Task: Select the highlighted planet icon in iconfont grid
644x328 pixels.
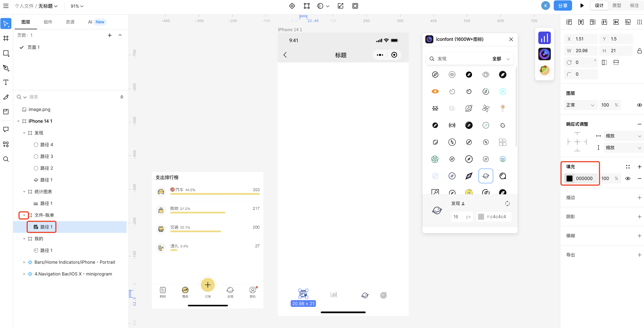Action: point(485,176)
